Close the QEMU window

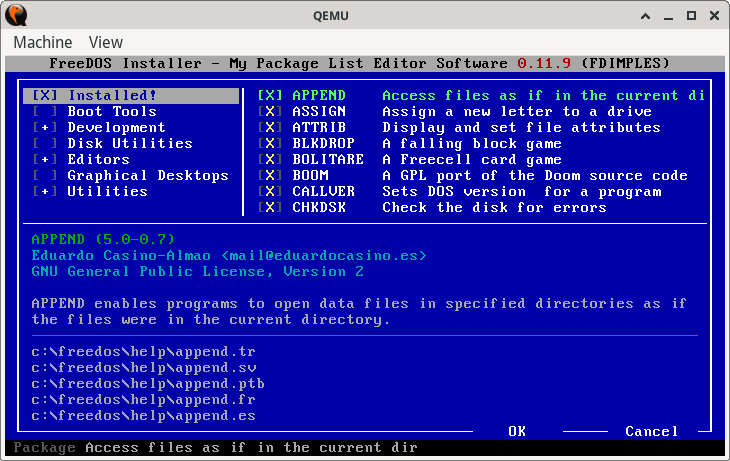point(715,16)
